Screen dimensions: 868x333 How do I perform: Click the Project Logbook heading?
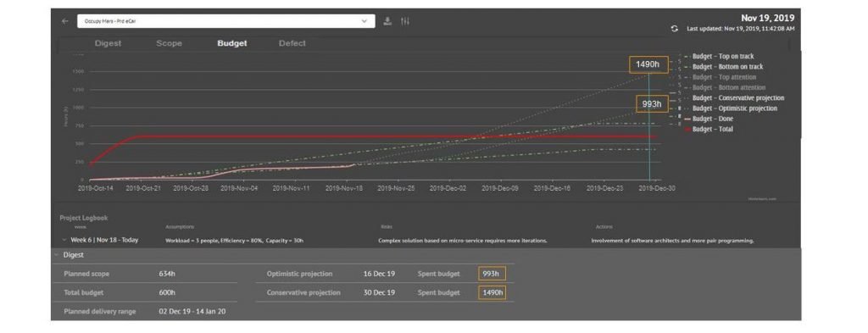pyautogui.click(x=84, y=218)
